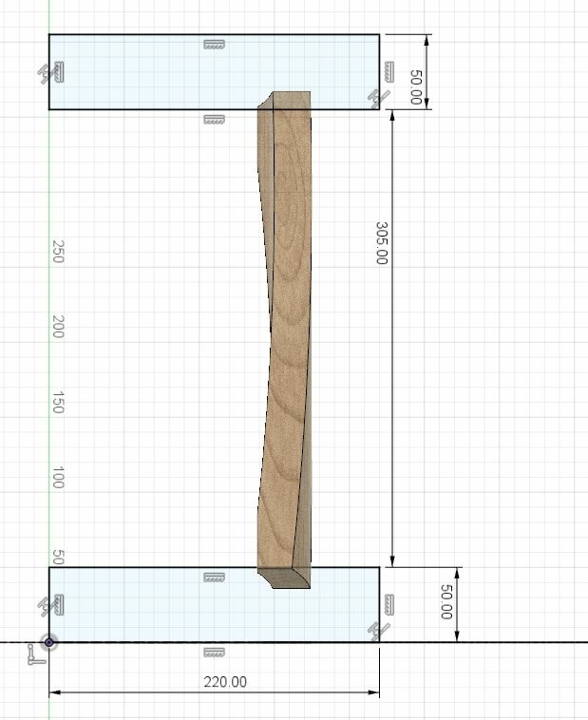Select vertical constraint glyph right of bottom rectangle
Viewport: 588px width, 720px height.
click(x=389, y=605)
